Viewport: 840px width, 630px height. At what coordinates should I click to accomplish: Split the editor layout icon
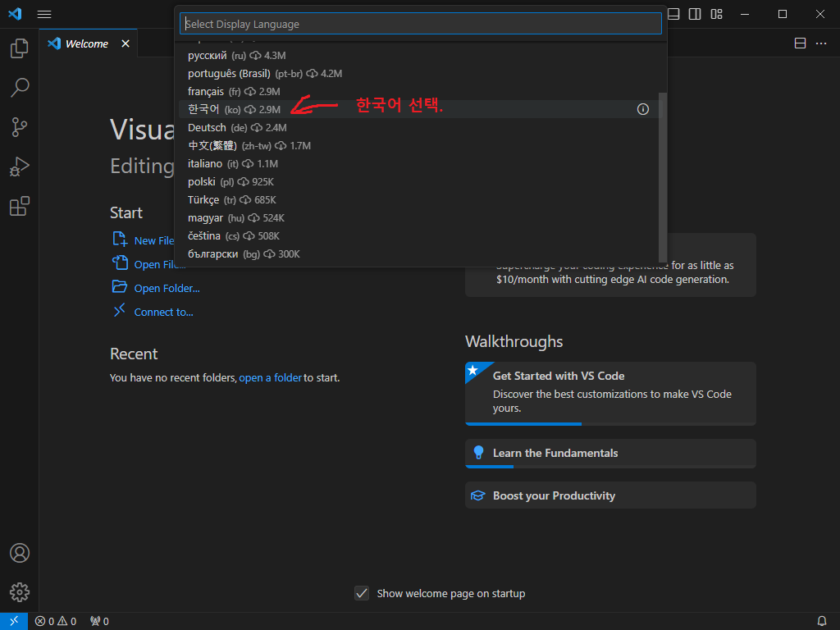click(x=800, y=43)
